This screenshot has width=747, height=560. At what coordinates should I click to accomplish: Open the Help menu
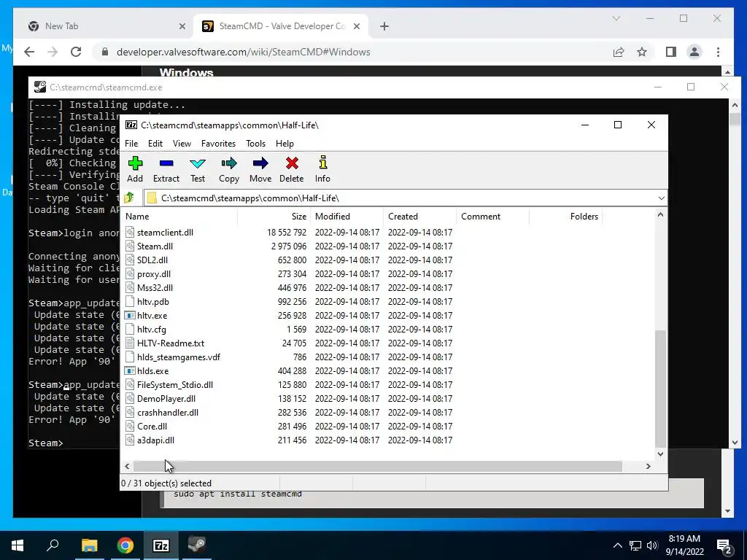(285, 144)
